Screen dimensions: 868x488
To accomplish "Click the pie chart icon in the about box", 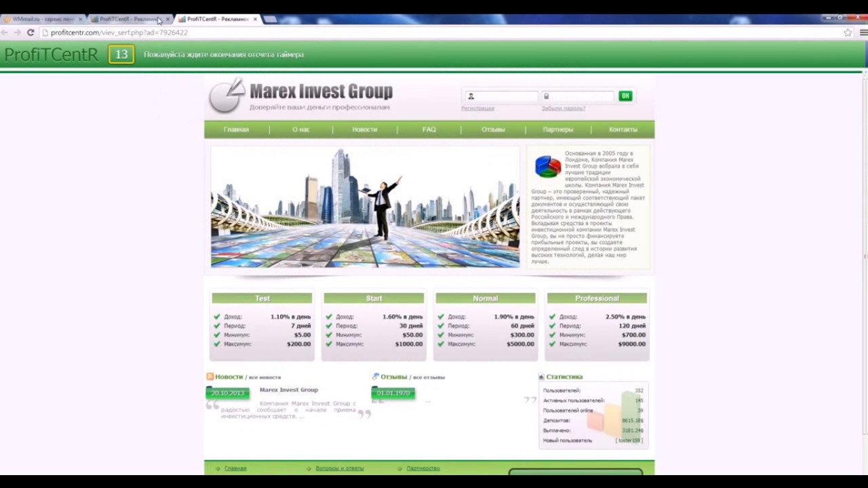I will (547, 166).
